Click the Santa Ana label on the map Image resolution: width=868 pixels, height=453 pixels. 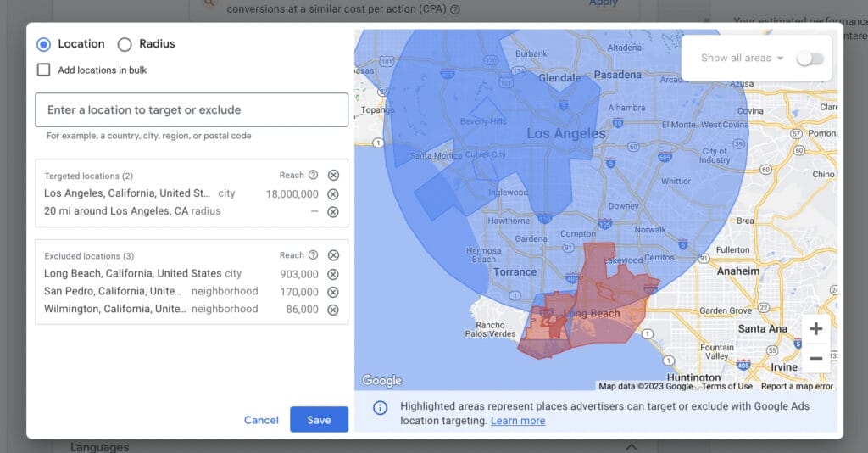coord(762,329)
